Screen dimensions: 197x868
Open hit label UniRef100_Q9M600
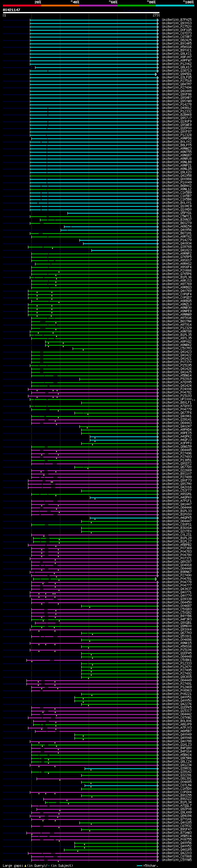click(177, 626)
